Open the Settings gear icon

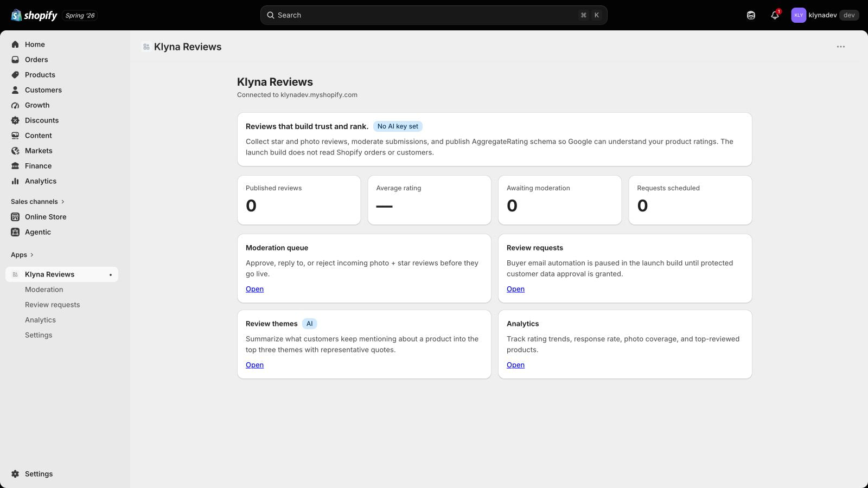pos(15,474)
